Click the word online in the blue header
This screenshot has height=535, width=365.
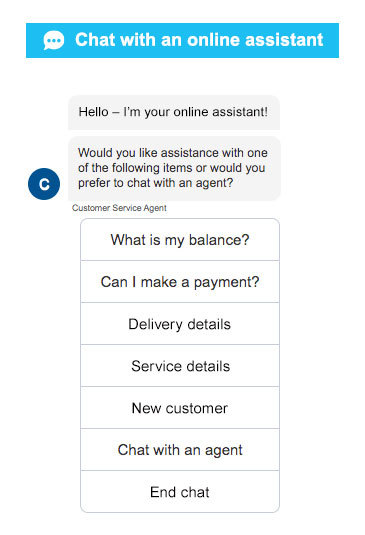(x=214, y=40)
